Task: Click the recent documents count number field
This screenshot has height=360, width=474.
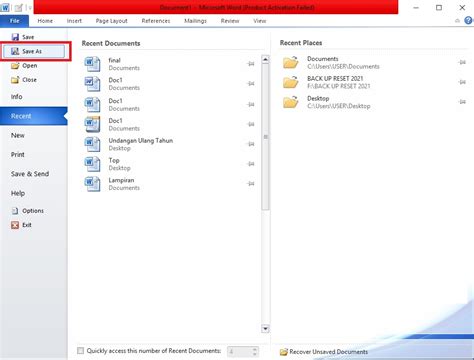Action: [x=239, y=351]
